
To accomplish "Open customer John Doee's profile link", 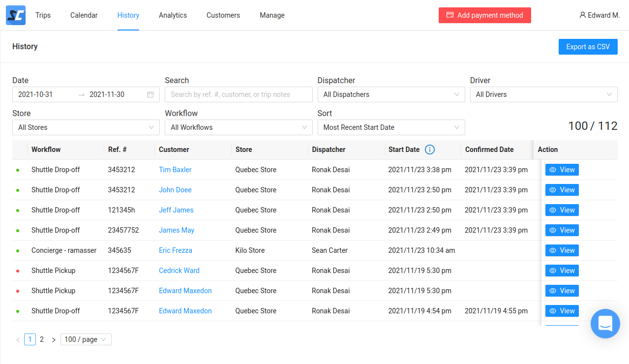I will [x=175, y=189].
